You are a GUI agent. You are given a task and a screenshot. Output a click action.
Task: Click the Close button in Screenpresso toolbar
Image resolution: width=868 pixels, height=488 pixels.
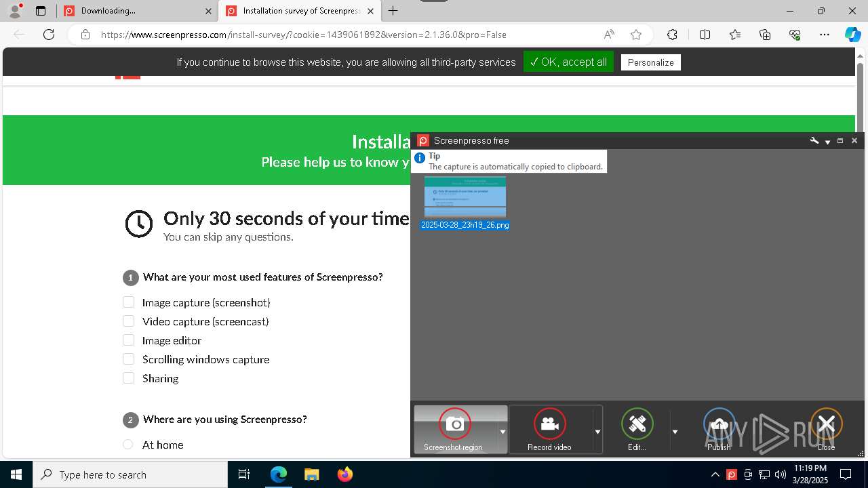click(826, 430)
